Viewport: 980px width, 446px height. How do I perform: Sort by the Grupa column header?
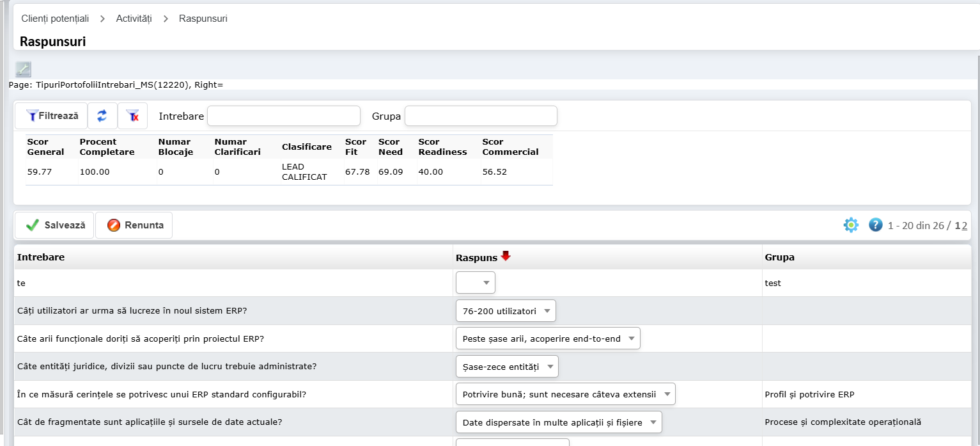[x=779, y=257]
